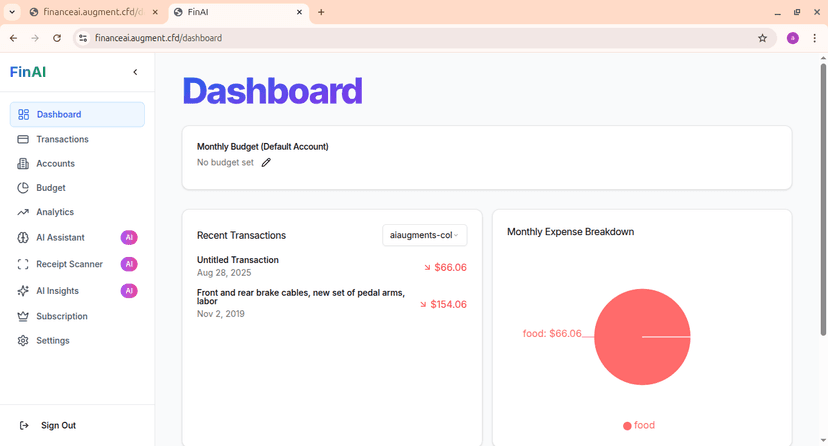Collapse the FinAI sidebar with chevron

pyautogui.click(x=136, y=72)
